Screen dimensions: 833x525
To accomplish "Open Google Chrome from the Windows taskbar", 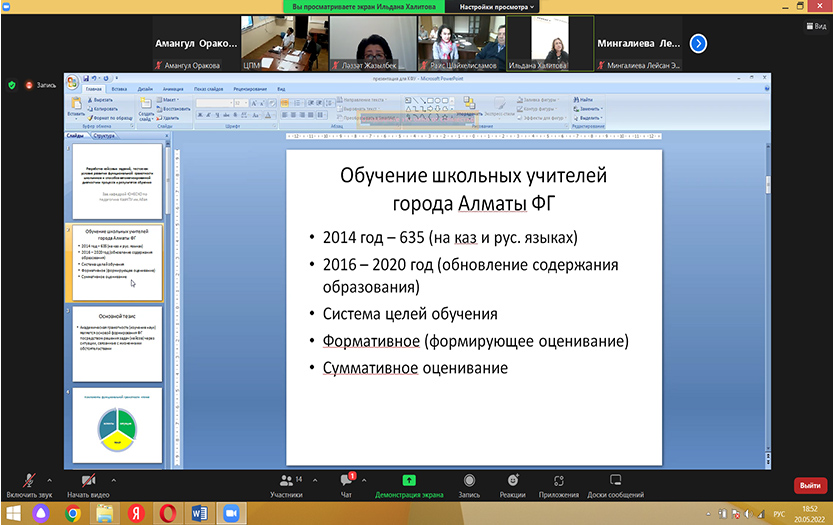I will [72, 513].
